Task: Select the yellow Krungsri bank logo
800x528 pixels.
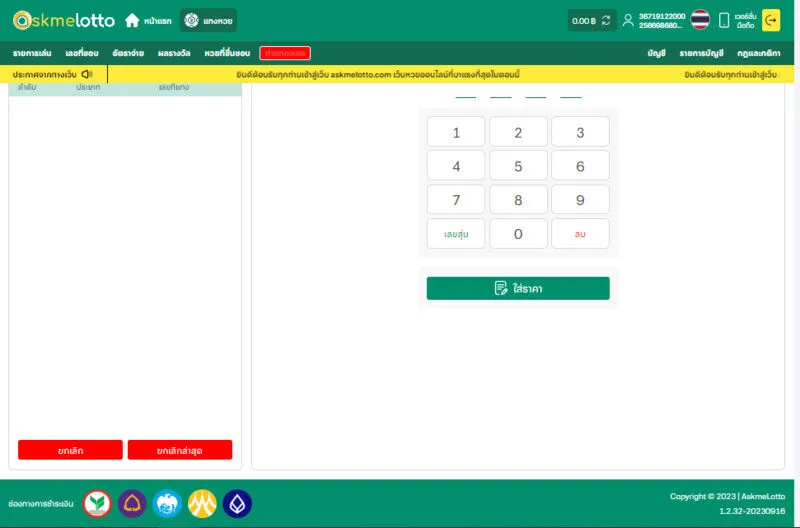Action: click(202, 504)
